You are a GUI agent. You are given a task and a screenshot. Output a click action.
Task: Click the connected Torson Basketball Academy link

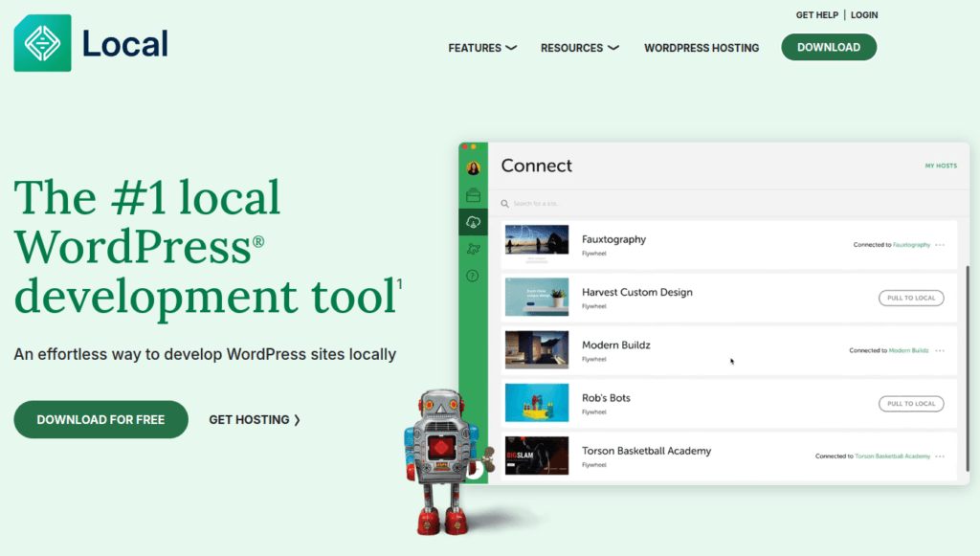coord(892,456)
